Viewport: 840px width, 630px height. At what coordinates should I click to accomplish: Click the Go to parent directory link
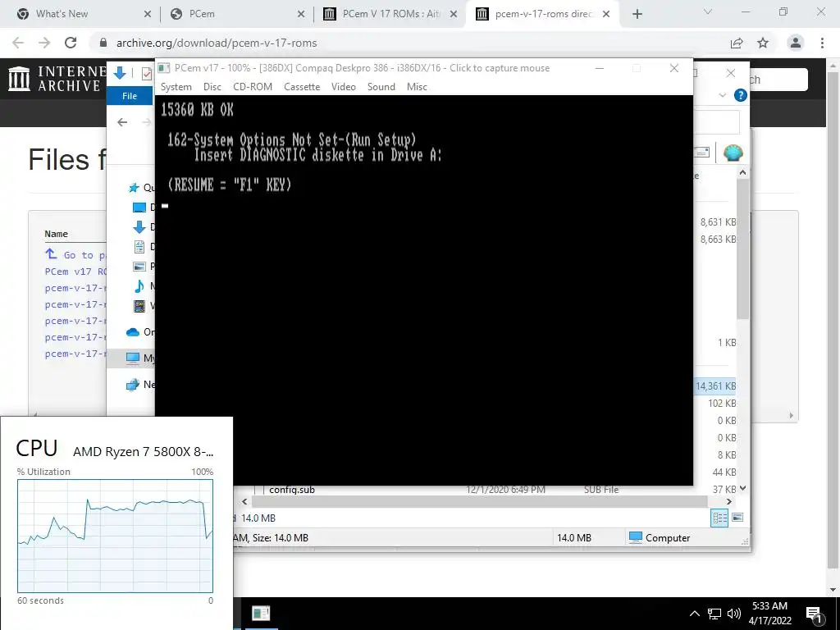coord(76,254)
